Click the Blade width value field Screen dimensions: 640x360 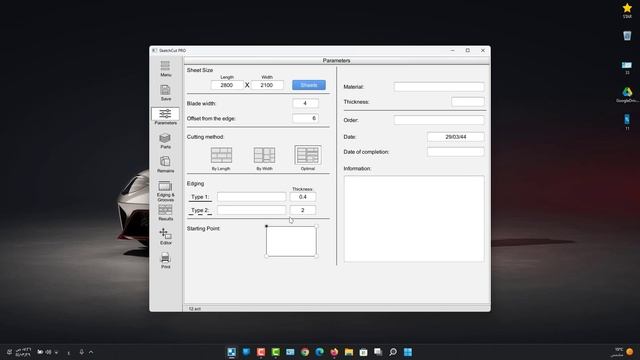305,103
